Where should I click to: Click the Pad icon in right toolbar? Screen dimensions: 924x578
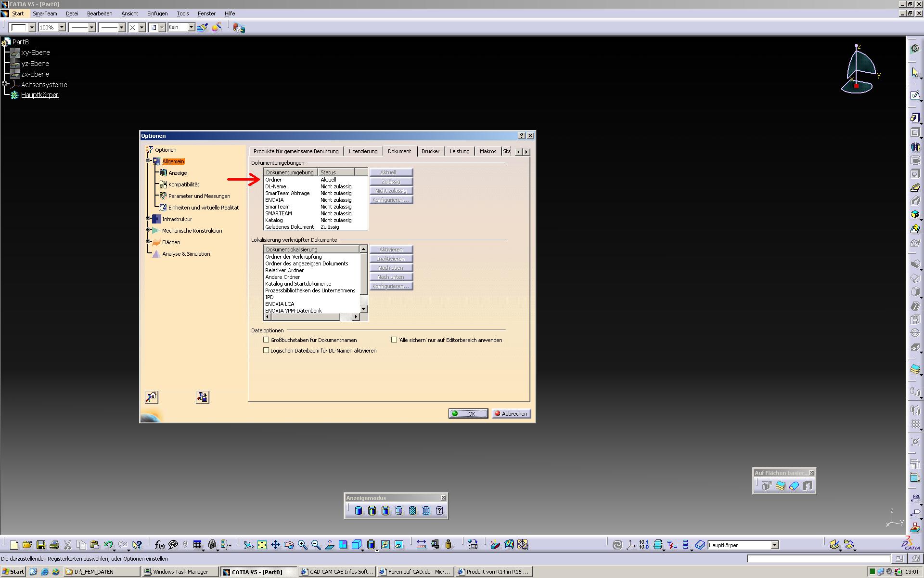[915, 118]
